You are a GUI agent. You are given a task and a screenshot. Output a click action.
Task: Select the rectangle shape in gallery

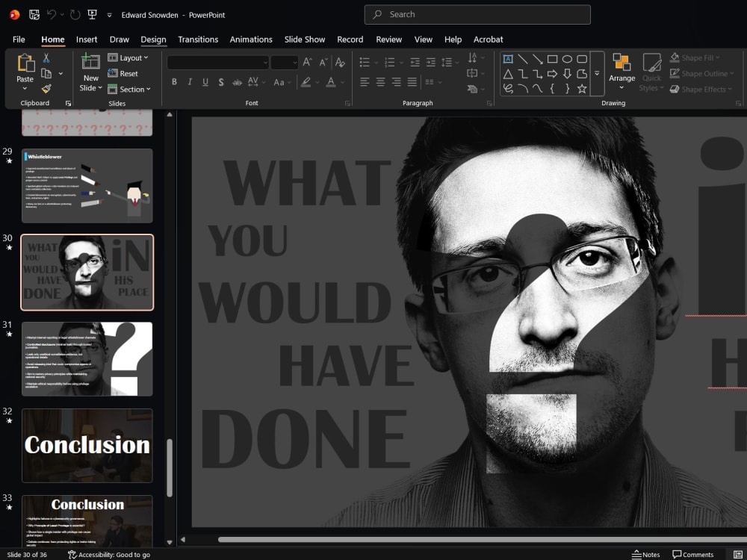coord(552,59)
